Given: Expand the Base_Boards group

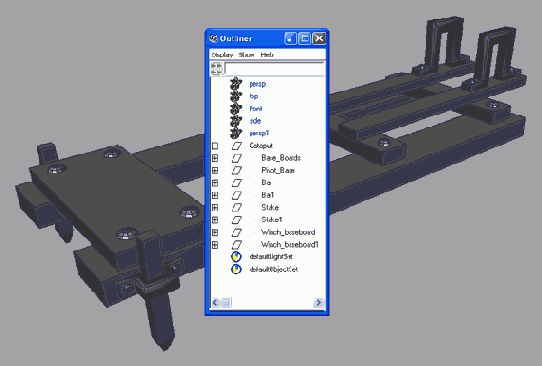Looking at the screenshot, I should [215, 158].
